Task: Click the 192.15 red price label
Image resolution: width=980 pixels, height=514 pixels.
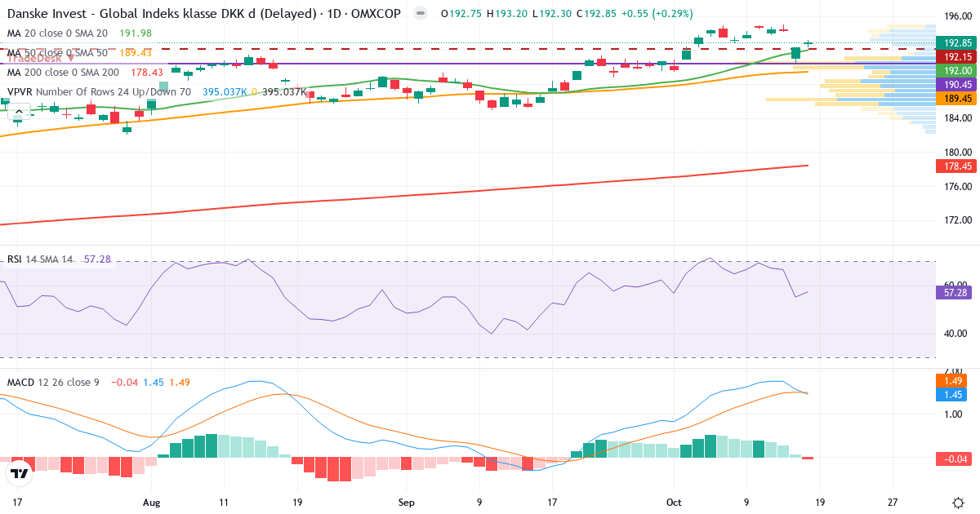Action: 957,57
